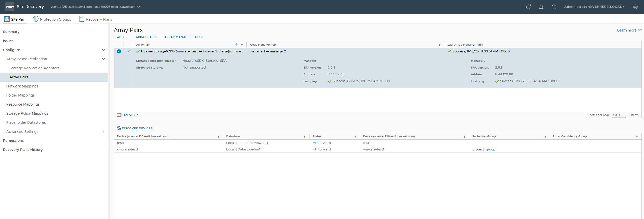Click the feedback smiley icon
644x219 pixels.
(635, 7)
